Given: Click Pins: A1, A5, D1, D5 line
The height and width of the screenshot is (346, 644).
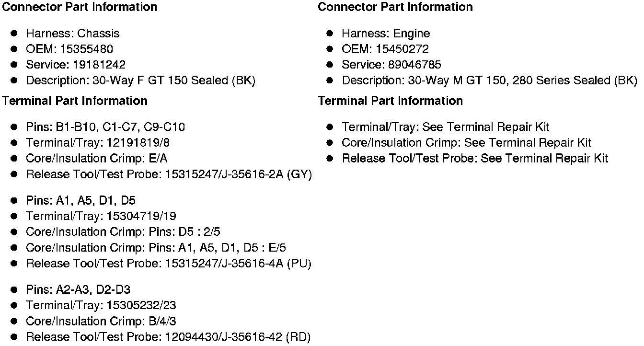Looking at the screenshot, I should [x=80, y=200].
